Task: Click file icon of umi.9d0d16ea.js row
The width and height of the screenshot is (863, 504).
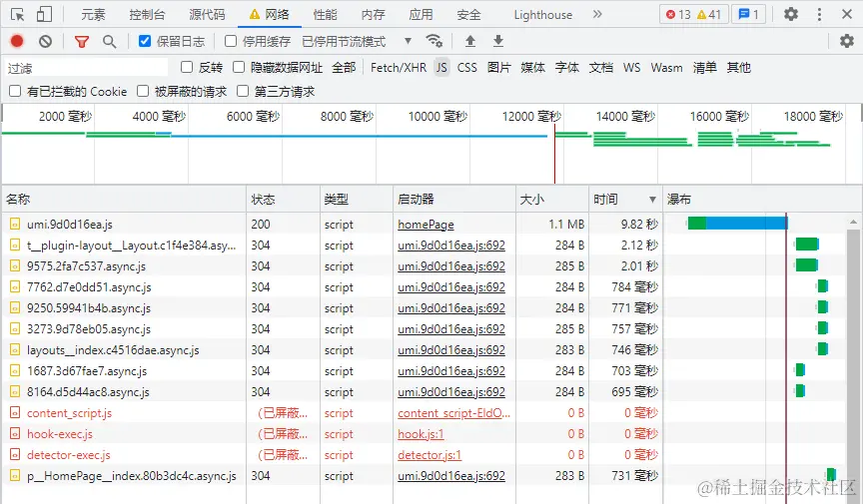Action: tap(15, 224)
